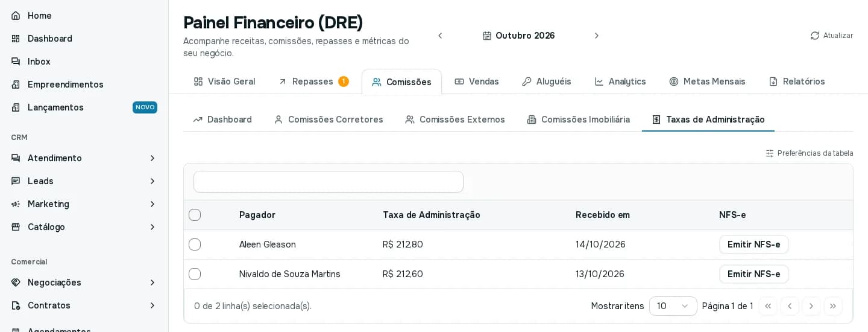The height and width of the screenshot is (332, 868).
Task: Click the Vendas banknote icon
Action: tap(459, 81)
